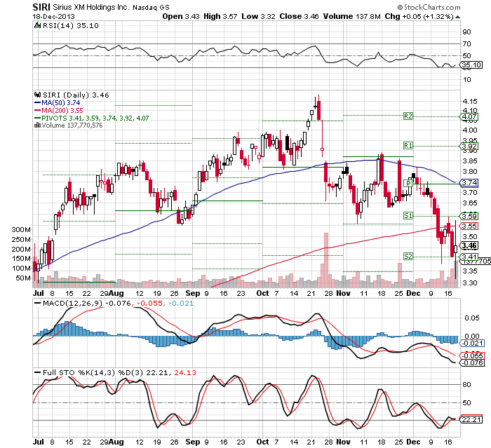Click the R1 pivot label box
491x448 pixels.
click(408, 146)
